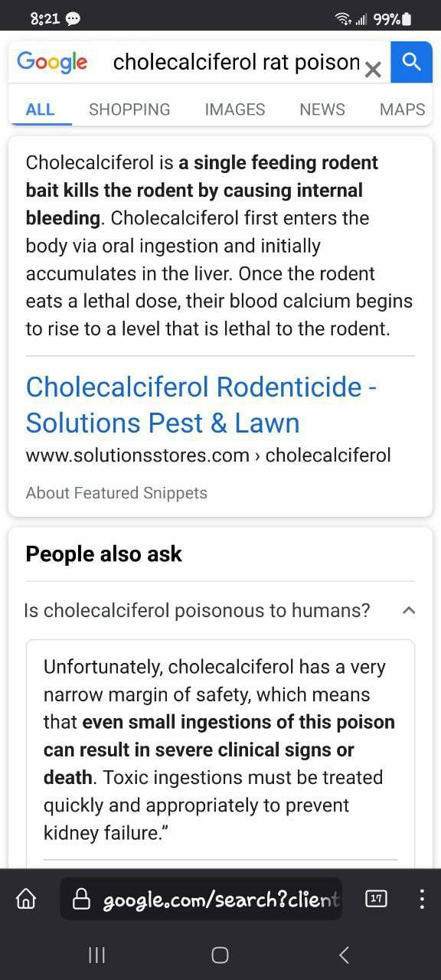
Task: Open Android recent apps button
Action: pyautogui.click(x=96, y=954)
